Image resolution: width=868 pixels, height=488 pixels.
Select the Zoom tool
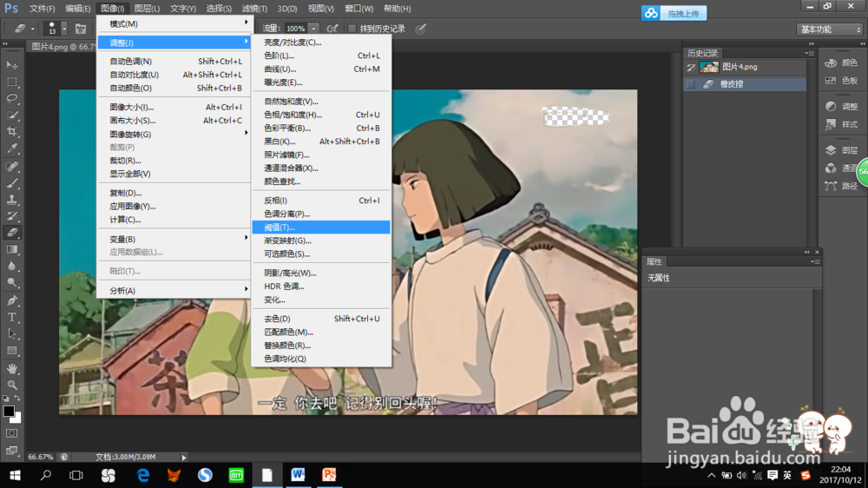point(11,385)
